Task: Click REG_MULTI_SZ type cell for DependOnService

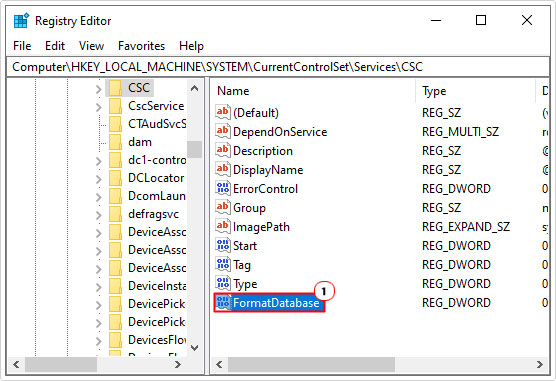Action: point(460,132)
